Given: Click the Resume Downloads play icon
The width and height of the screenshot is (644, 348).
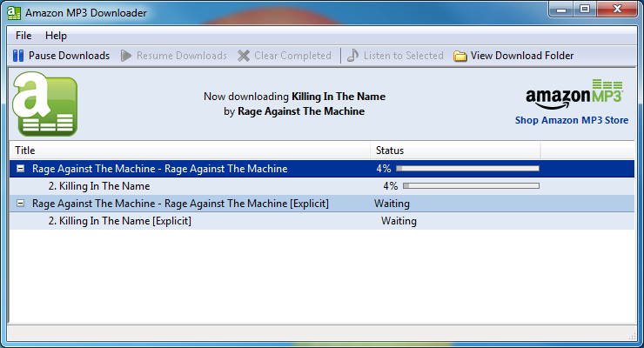Looking at the screenshot, I should pos(126,56).
